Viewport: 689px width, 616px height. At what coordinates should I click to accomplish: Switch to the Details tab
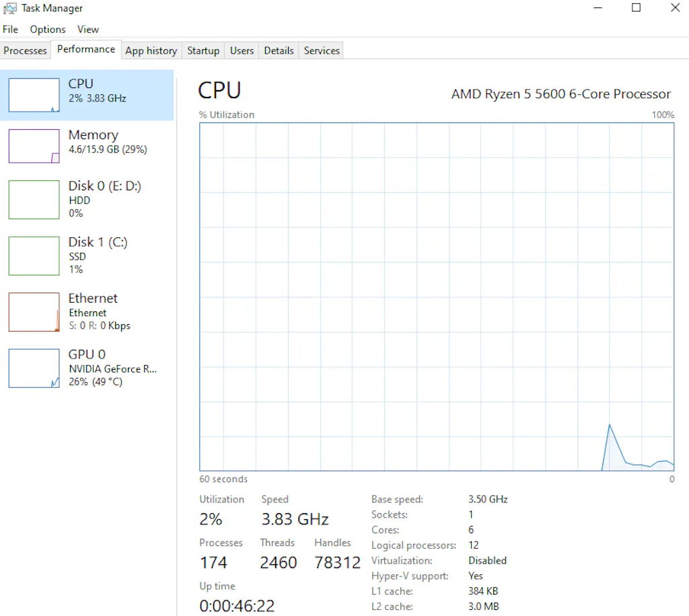tap(278, 50)
